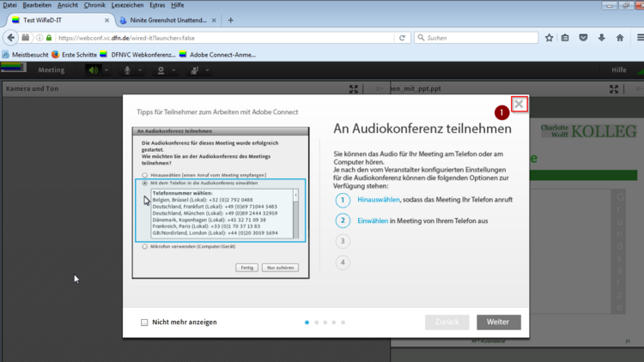This screenshot has height=362, width=644.
Task: Click the search magnifier icon
Action: click(421, 38)
